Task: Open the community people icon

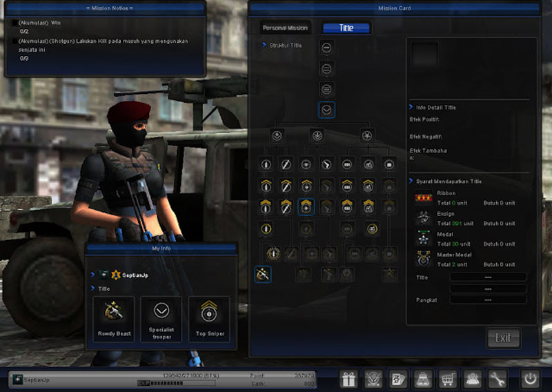Action: (472, 380)
